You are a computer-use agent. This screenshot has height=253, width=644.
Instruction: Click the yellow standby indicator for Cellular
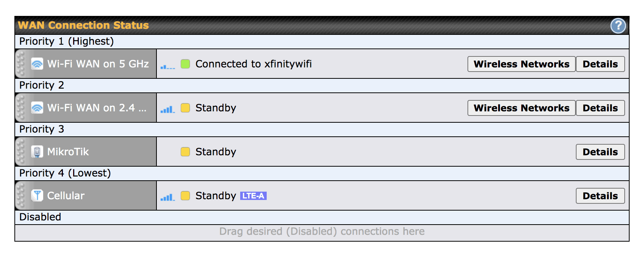pos(185,196)
